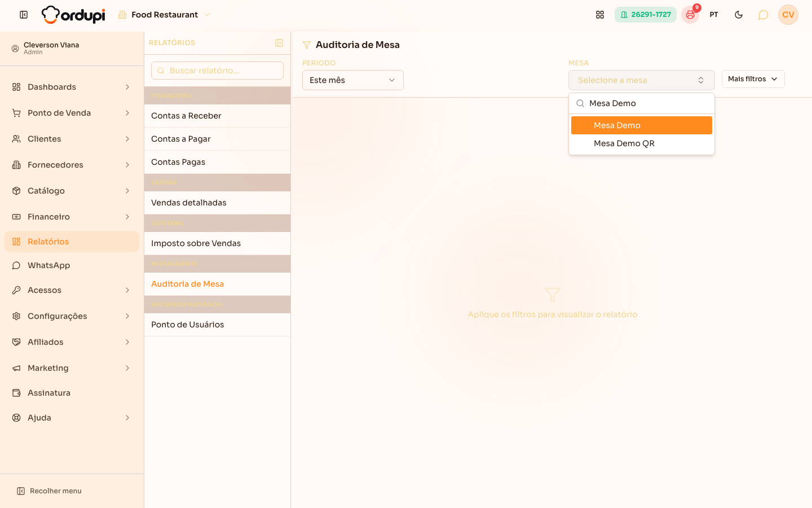Click the green 26291-1727 badge
The width and height of the screenshot is (812, 508).
tap(646, 15)
